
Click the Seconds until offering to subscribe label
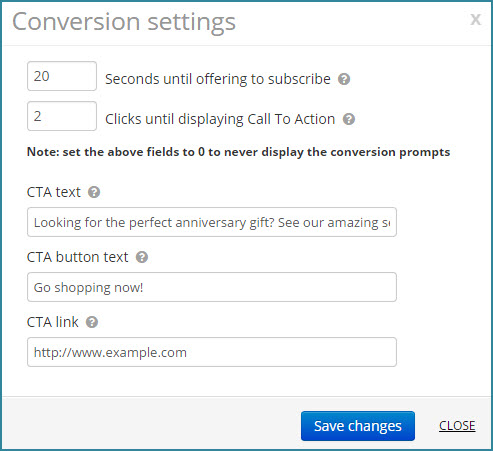point(218,79)
